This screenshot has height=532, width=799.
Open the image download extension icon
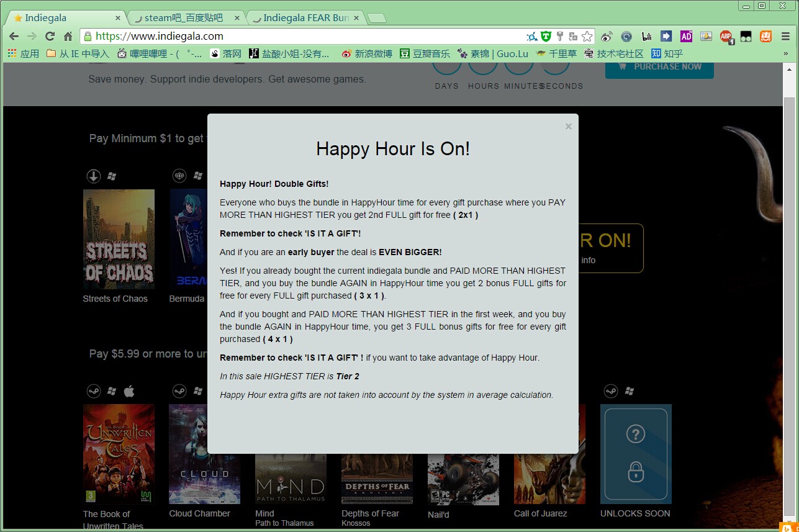point(706,36)
